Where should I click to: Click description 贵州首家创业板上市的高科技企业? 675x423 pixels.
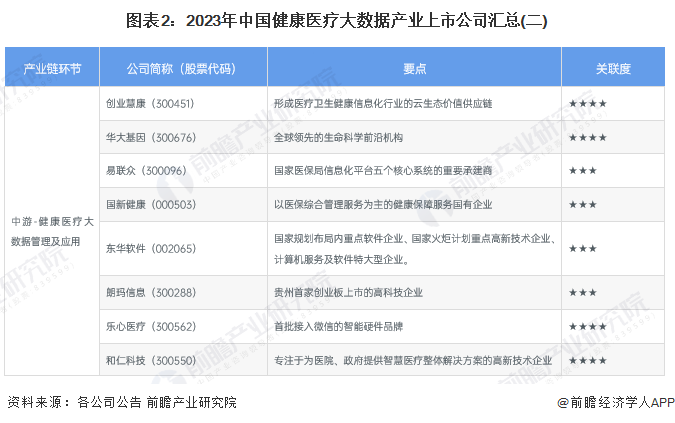pyautogui.click(x=348, y=293)
